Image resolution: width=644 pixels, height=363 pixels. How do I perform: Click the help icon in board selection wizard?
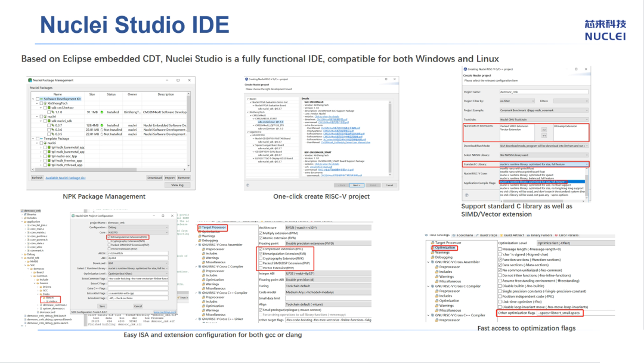[247, 186]
